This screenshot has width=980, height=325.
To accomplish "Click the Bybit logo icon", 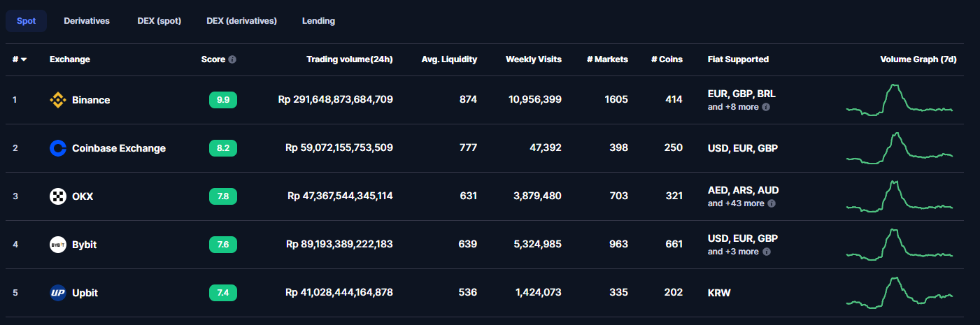I will point(58,245).
